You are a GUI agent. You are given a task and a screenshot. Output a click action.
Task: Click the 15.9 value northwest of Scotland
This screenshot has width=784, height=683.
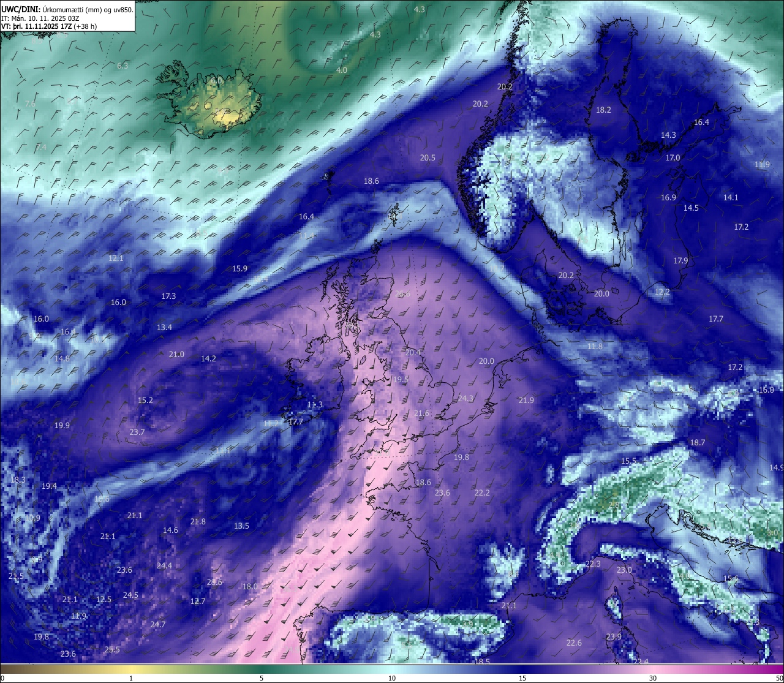click(239, 269)
